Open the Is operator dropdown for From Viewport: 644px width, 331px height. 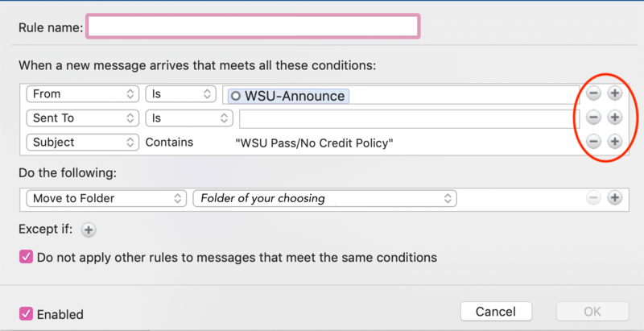point(180,94)
